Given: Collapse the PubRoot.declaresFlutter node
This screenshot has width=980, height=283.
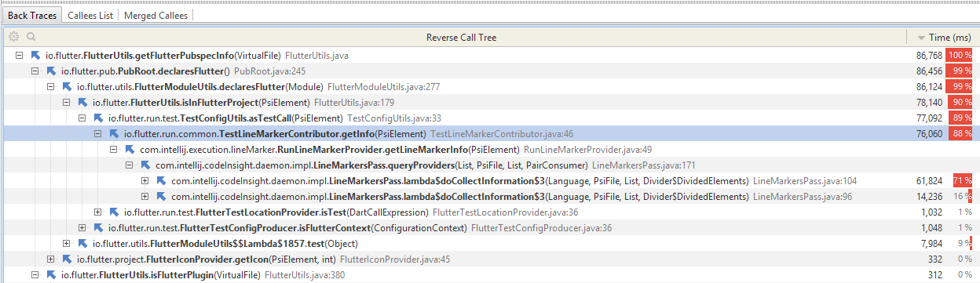Looking at the screenshot, I should [35, 71].
